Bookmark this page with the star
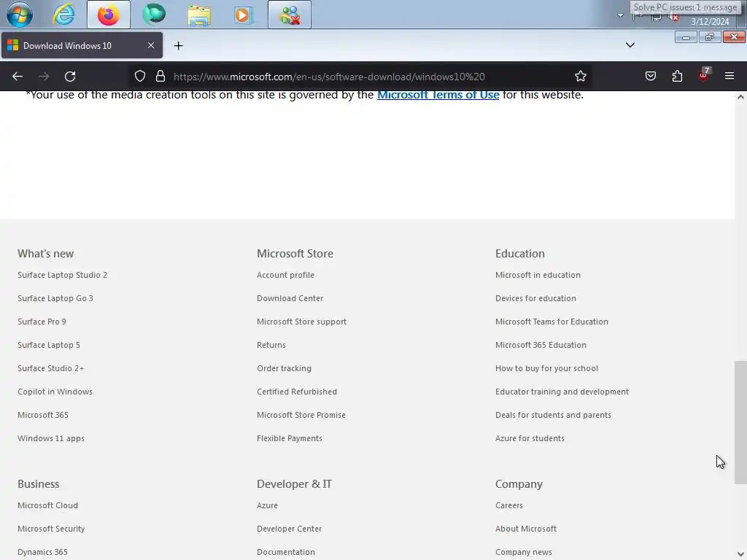 (580, 76)
